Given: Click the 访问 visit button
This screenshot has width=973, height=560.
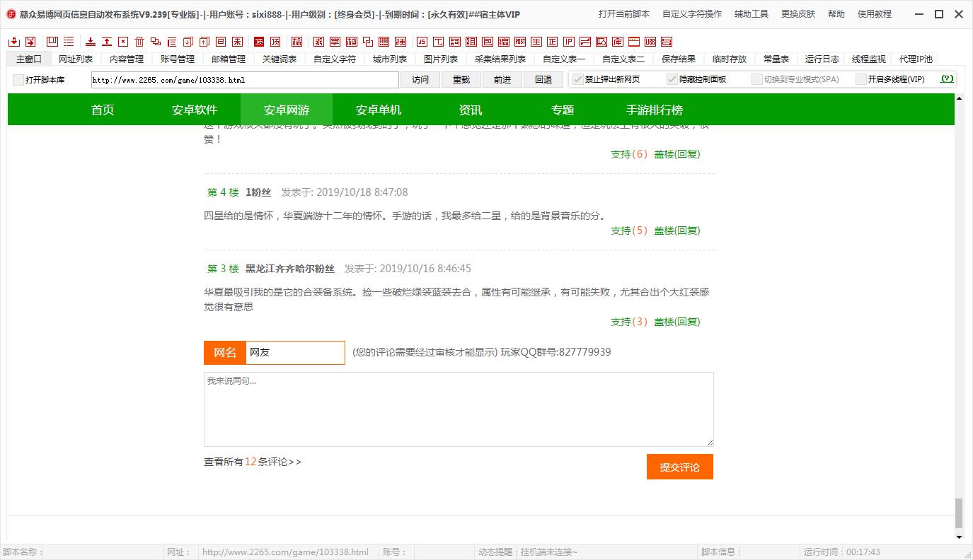Looking at the screenshot, I should pyautogui.click(x=420, y=80).
